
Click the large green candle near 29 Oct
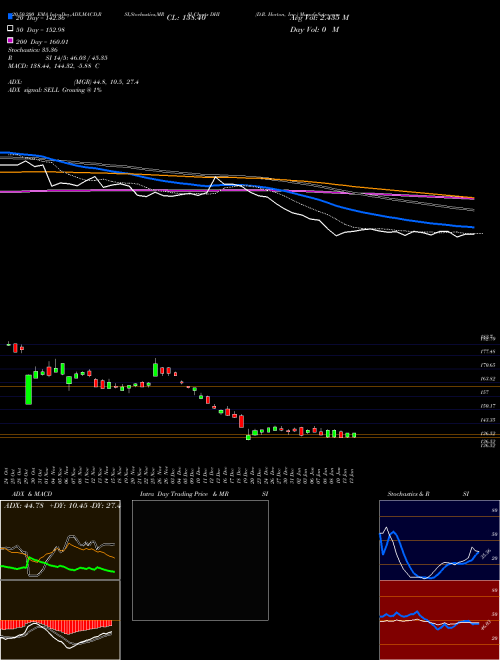(29, 389)
